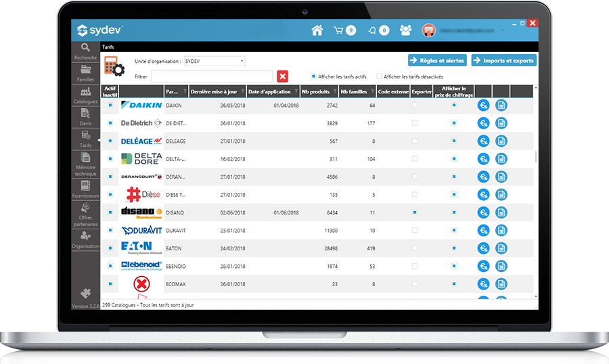Select Tarifs in the sidebar
Screen dimensions: 609x364
point(85,139)
